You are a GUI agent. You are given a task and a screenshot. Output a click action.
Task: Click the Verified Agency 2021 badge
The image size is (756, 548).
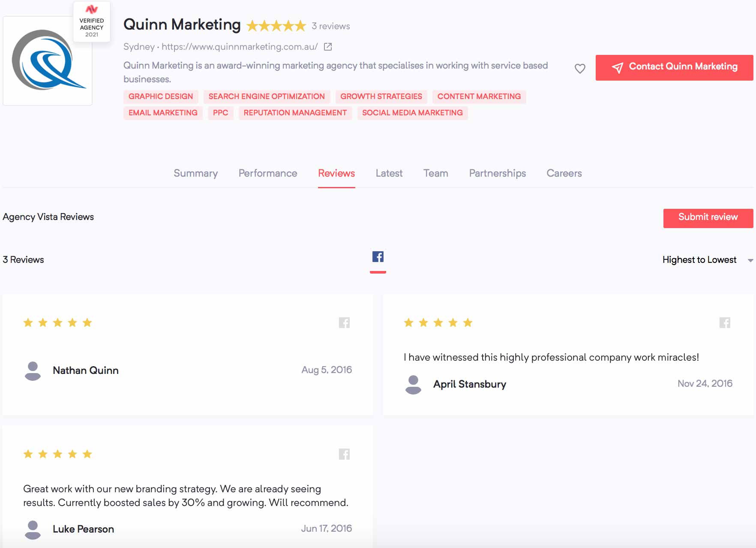92,21
